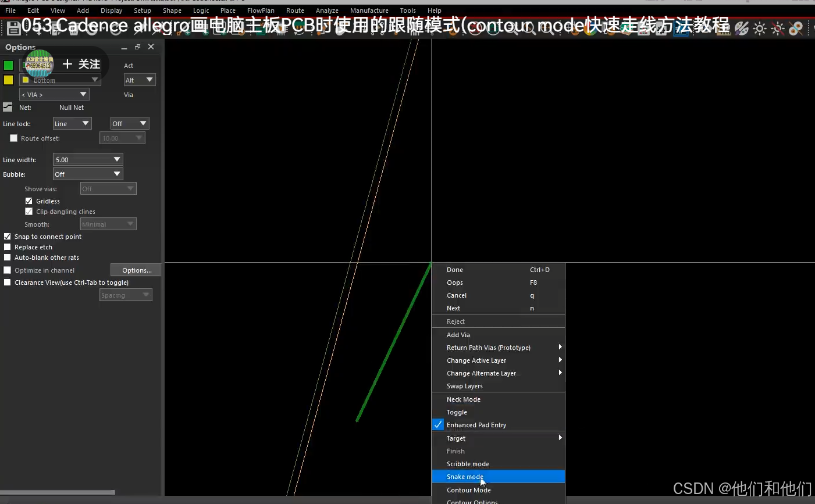Click the Route offset 10.00 value field
This screenshot has width=815, height=504.
pos(122,138)
